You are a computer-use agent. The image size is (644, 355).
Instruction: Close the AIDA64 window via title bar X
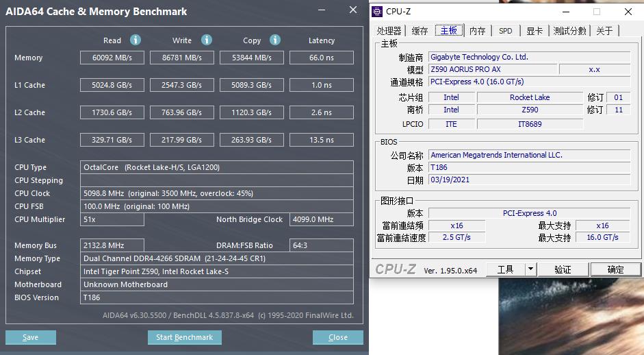[353, 10]
